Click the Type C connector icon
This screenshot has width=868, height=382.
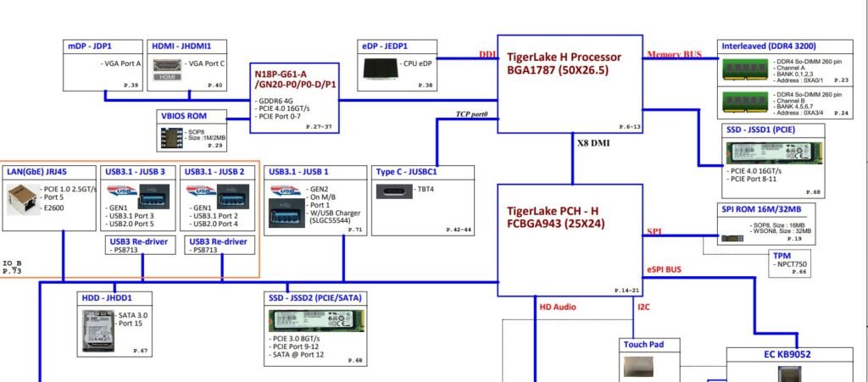click(x=396, y=191)
